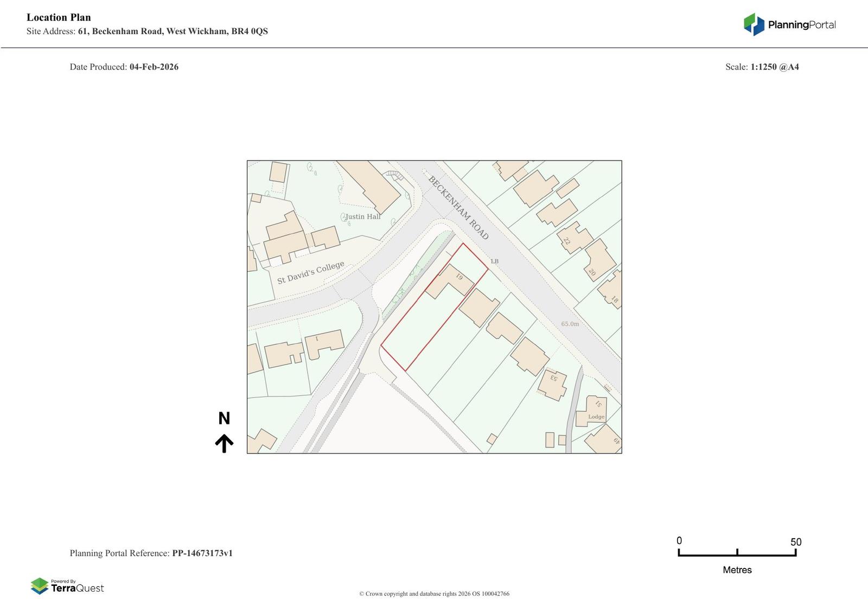868x614 pixels.
Task: Click the 65.0m spot height label
Action: coord(570,324)
